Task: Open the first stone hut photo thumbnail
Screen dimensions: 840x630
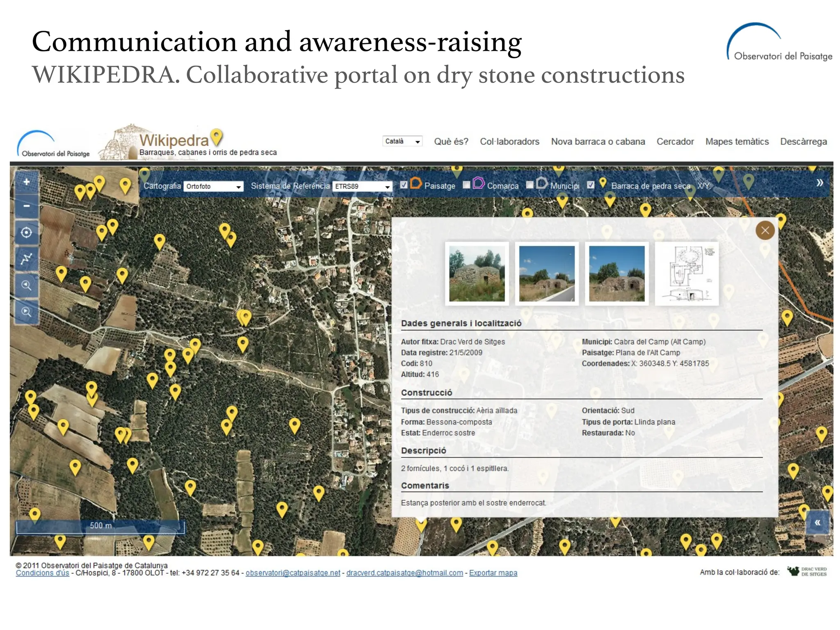Action: [x=477, y=274]
